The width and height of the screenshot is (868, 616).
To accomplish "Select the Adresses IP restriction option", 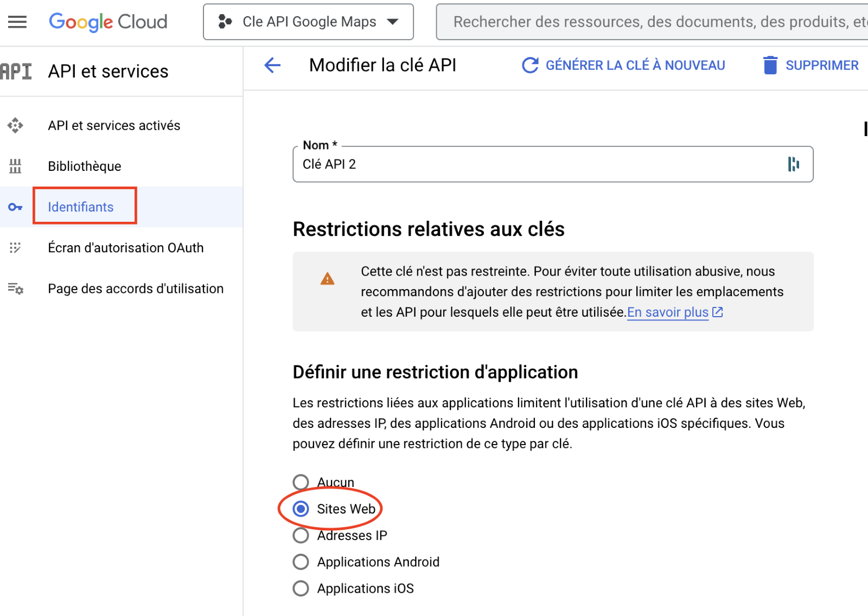I will click(301, 536).
